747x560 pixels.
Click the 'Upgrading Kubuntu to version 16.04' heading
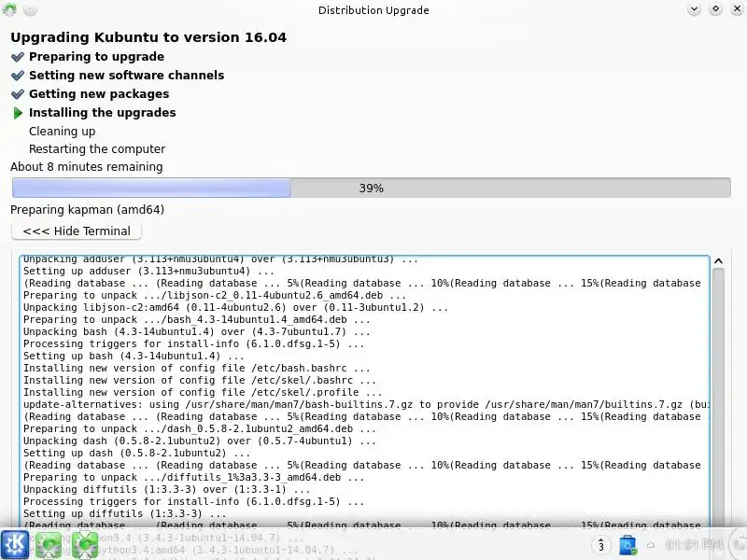point(148,37)
